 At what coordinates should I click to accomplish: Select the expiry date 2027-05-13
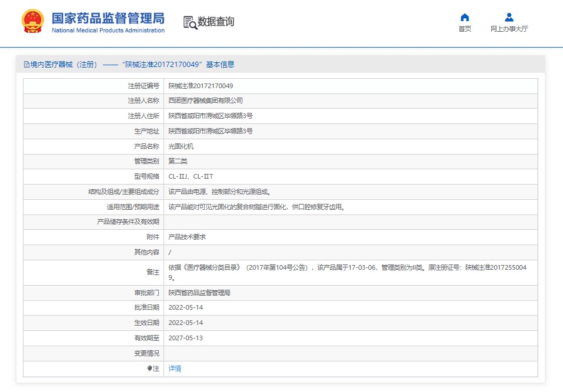pyautogui.click(x=186, y=338)
